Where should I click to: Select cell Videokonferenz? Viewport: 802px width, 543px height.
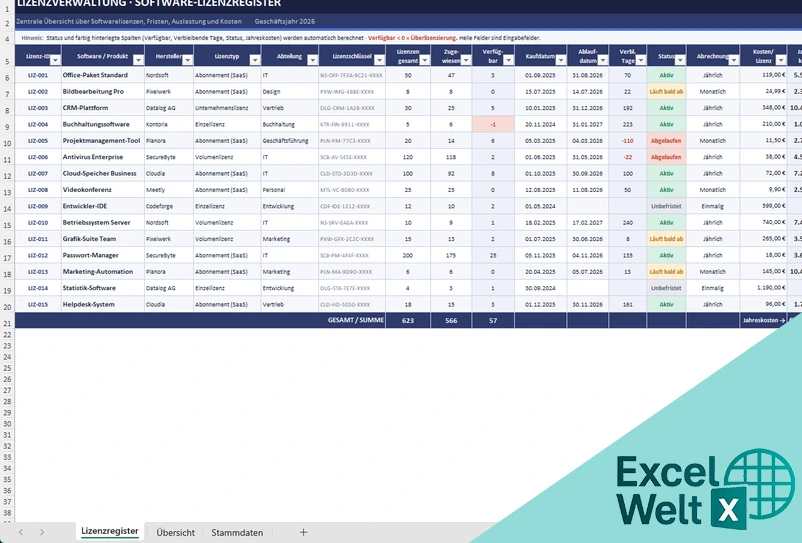(x=102, y=190)
